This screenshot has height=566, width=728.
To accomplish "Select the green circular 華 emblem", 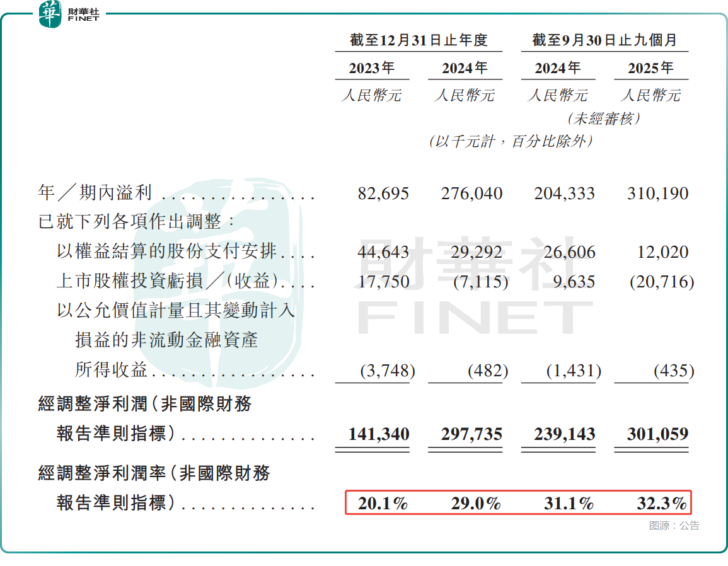I will pyautogui.click(x=49, y=14).
